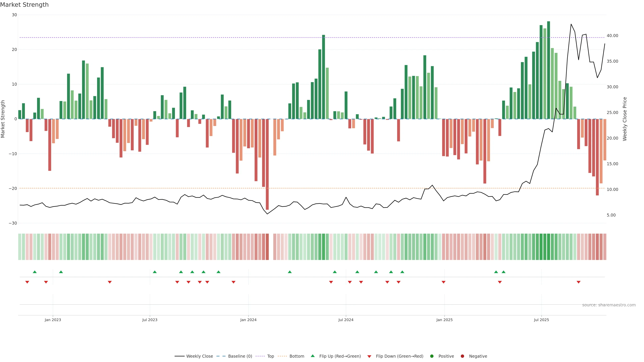Screen dimensions: 644x362
Task: Click the green Positive circle legend icon
Action: click(x=432, y=356)
